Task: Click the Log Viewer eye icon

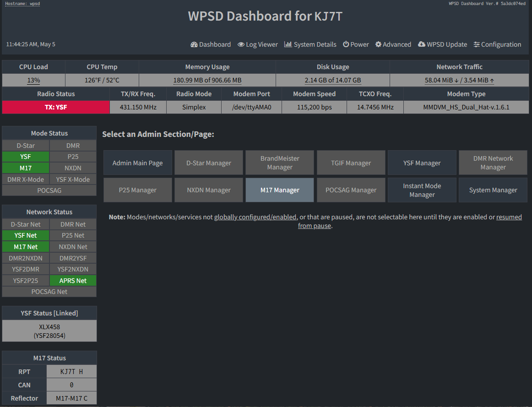Action: point(241,44)
